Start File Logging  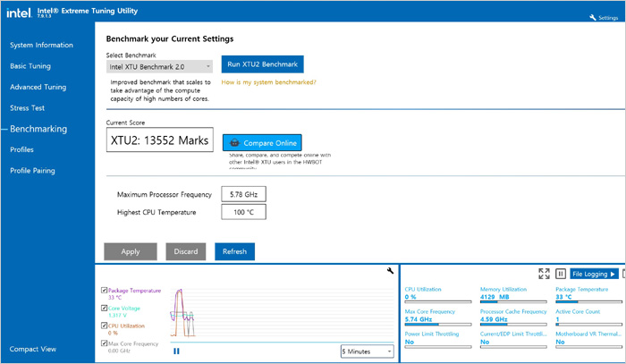[594, 274]
